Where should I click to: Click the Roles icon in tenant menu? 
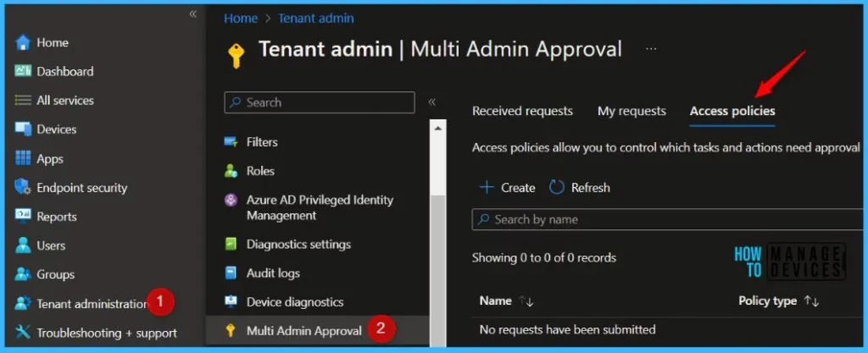coord(231,171)
